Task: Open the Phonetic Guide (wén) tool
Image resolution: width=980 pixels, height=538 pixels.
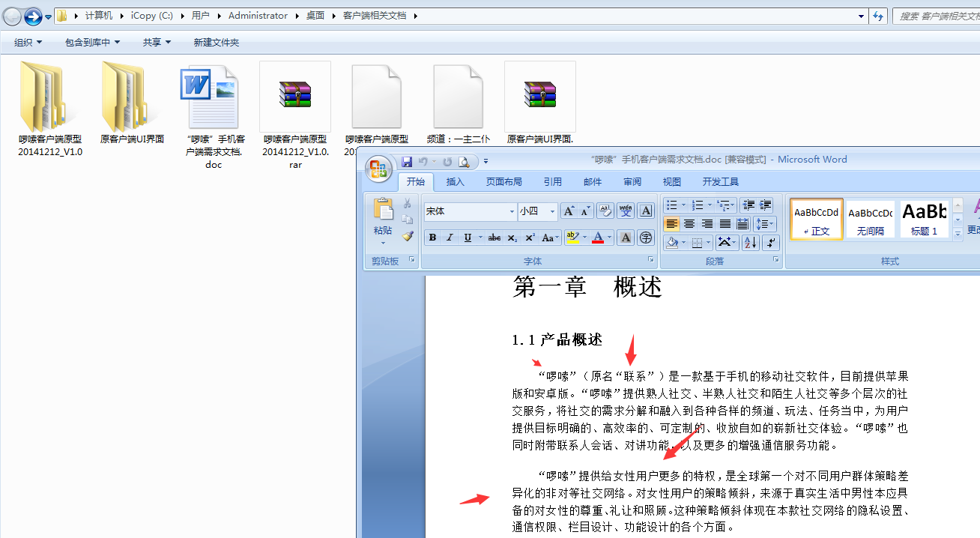Action: point(625,211)
